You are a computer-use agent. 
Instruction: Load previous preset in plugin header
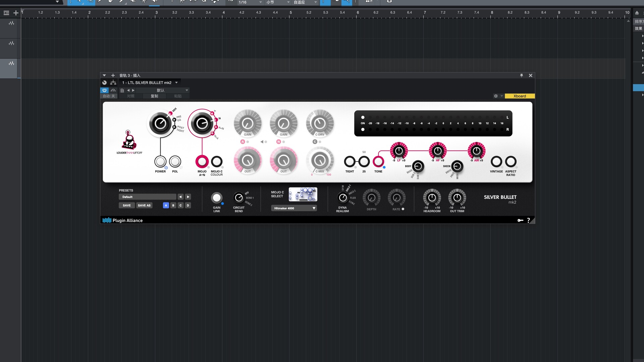pyautogui.click(x=128, y=90)
